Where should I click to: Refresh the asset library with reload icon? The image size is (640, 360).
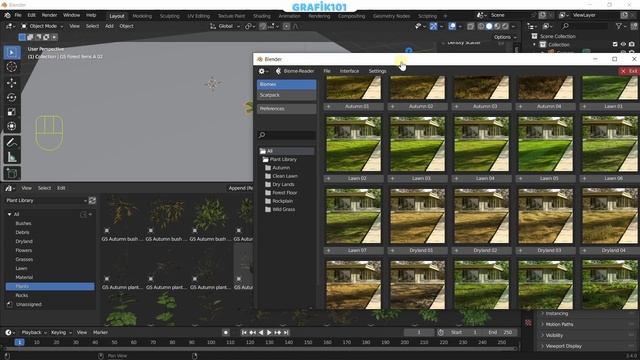tap(93, 200)
